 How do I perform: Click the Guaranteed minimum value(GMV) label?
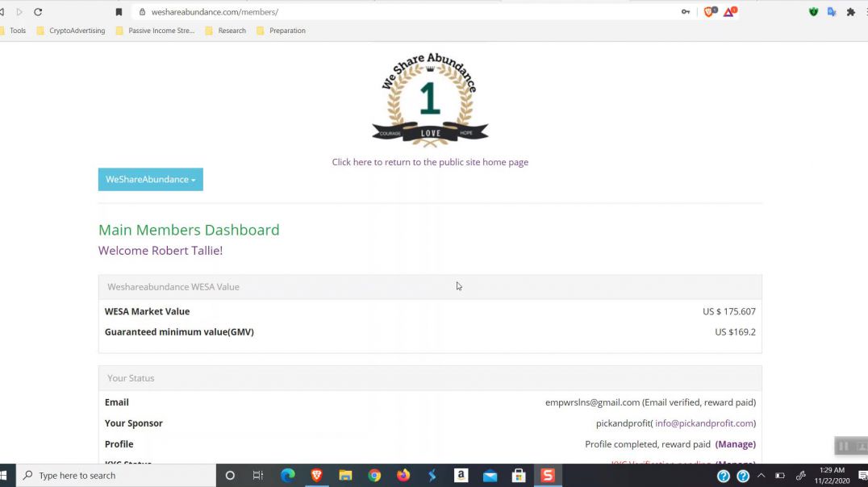pos(179,332)
